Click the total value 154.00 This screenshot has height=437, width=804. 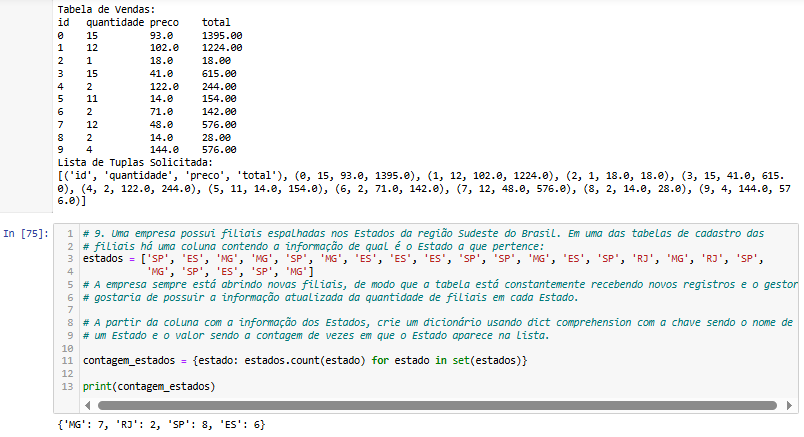pos(219,98)
